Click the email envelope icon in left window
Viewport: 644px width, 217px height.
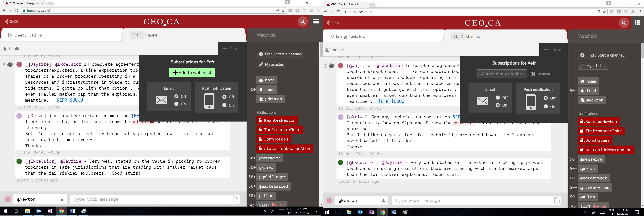coord(161,100)
